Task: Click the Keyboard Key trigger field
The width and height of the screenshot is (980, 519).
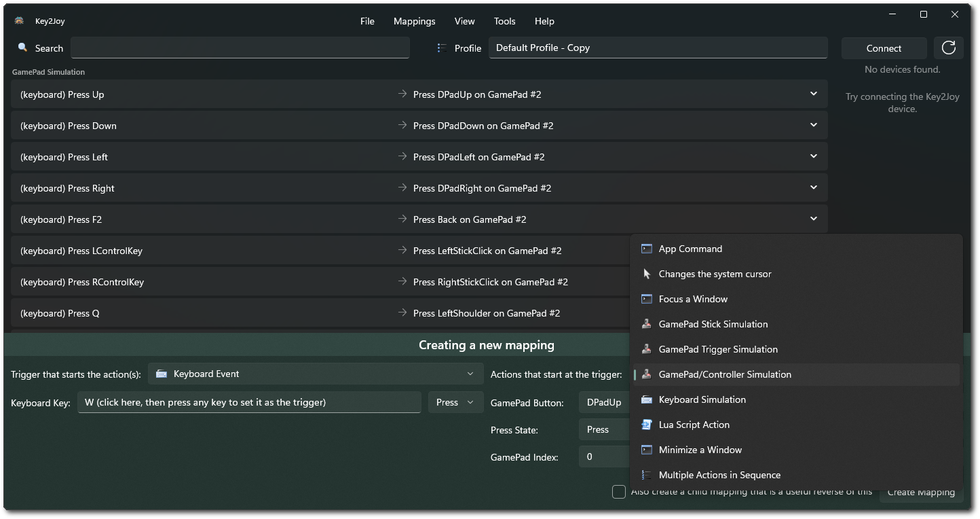Action: click(250, 402)
